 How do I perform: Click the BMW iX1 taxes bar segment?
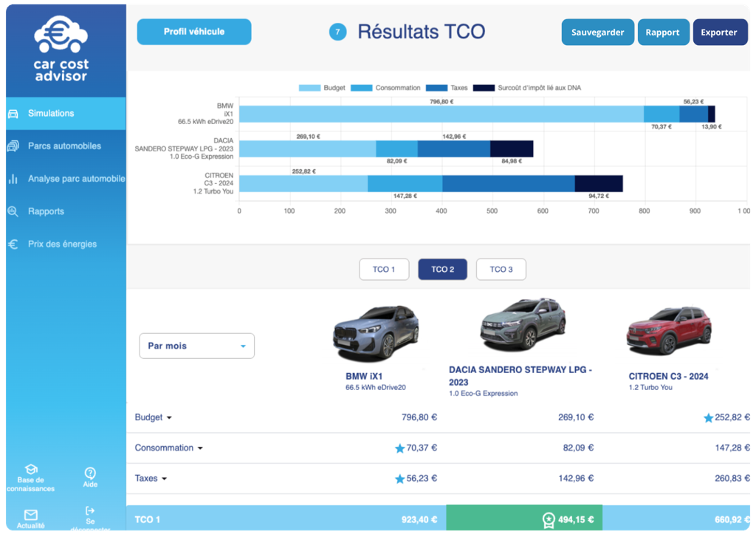(x=694, y=114)
